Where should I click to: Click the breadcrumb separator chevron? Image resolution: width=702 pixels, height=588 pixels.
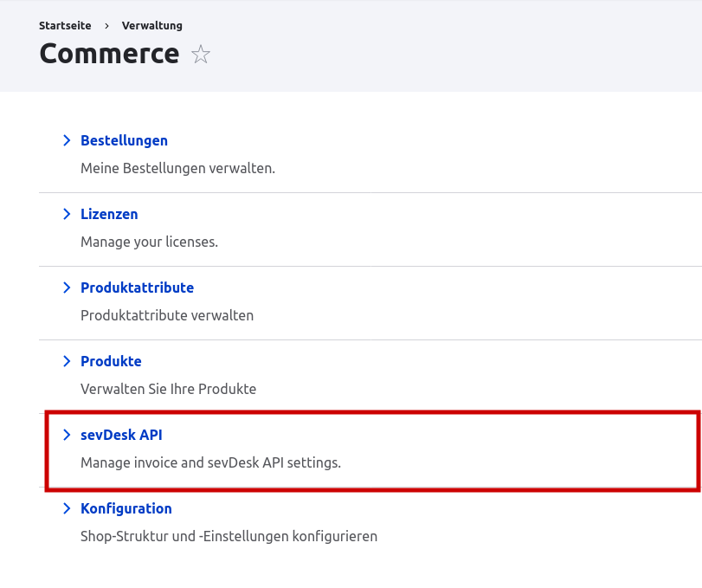106,25
